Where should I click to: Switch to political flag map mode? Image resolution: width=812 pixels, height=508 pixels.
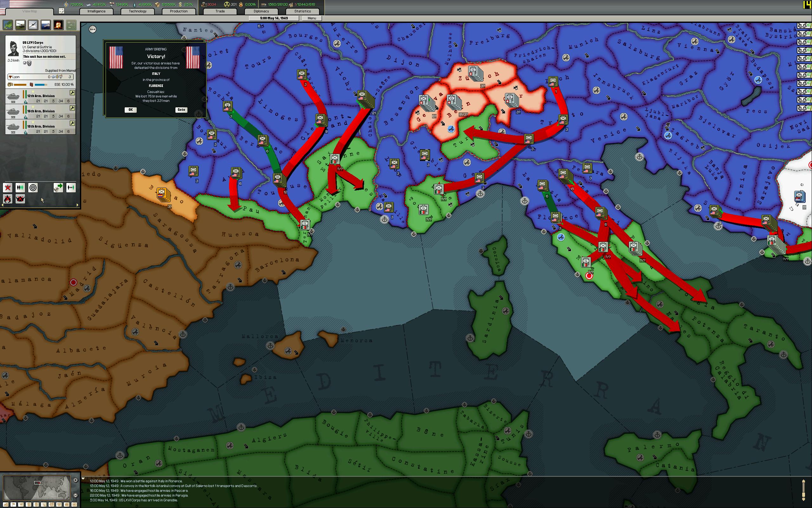tap(13, 505)
